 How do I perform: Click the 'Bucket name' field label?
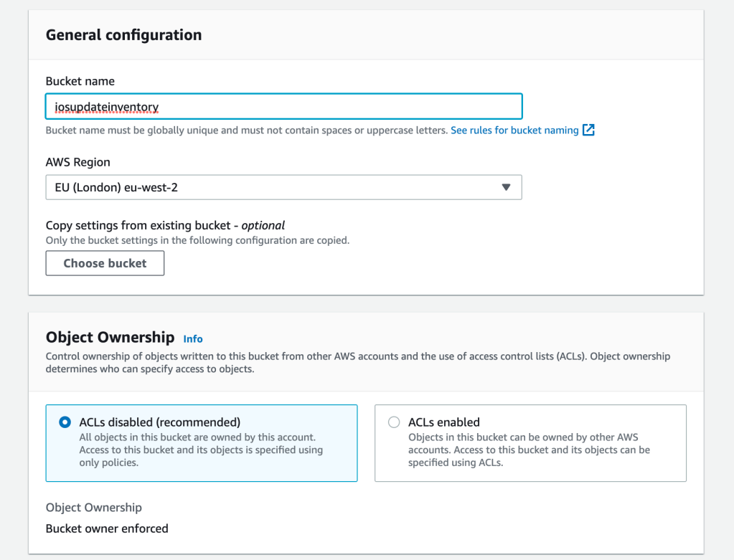(x=80, y=81)
